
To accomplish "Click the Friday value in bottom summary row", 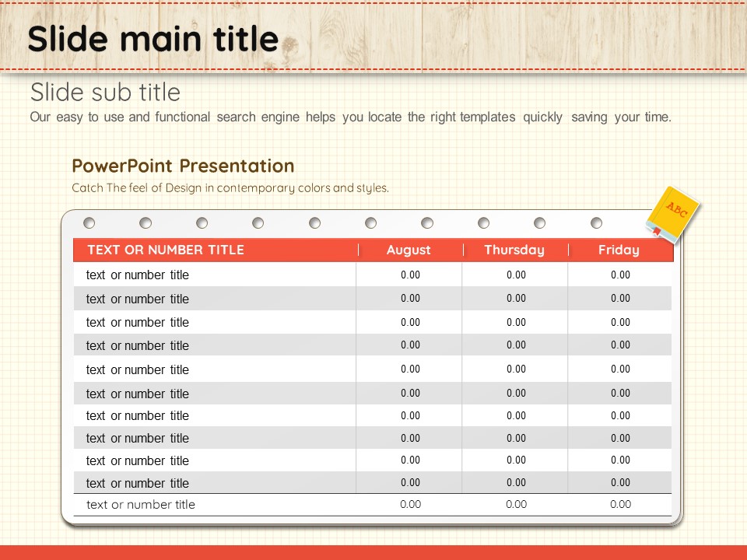I will 620,505.
